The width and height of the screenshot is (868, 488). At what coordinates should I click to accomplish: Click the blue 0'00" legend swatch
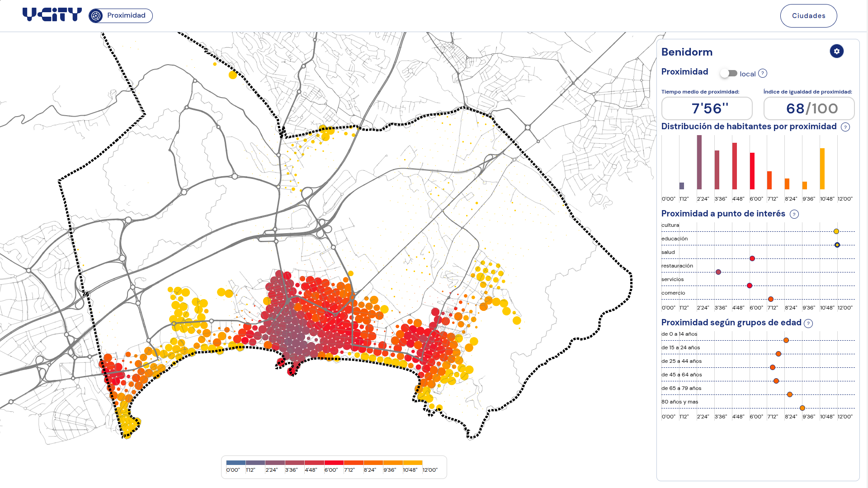click(x=236, y=463)
